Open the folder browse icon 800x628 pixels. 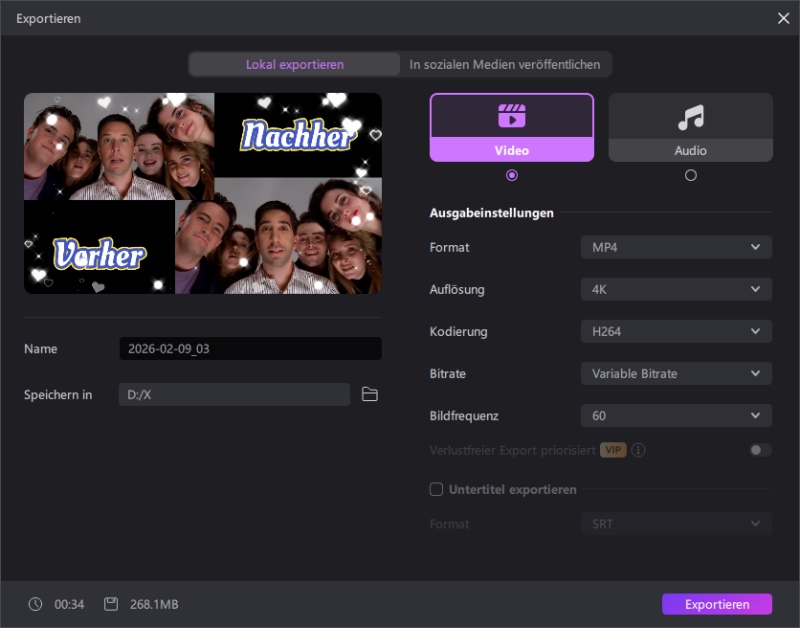coord(370,395)
